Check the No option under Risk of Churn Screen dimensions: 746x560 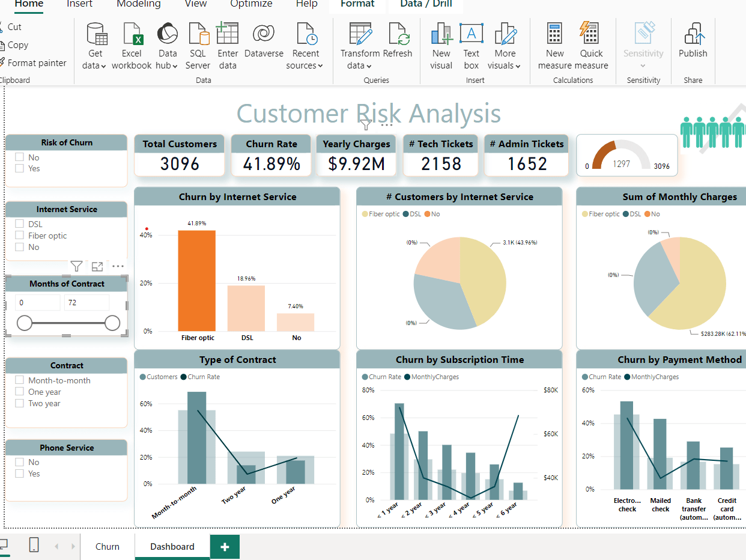coord(18,157)
